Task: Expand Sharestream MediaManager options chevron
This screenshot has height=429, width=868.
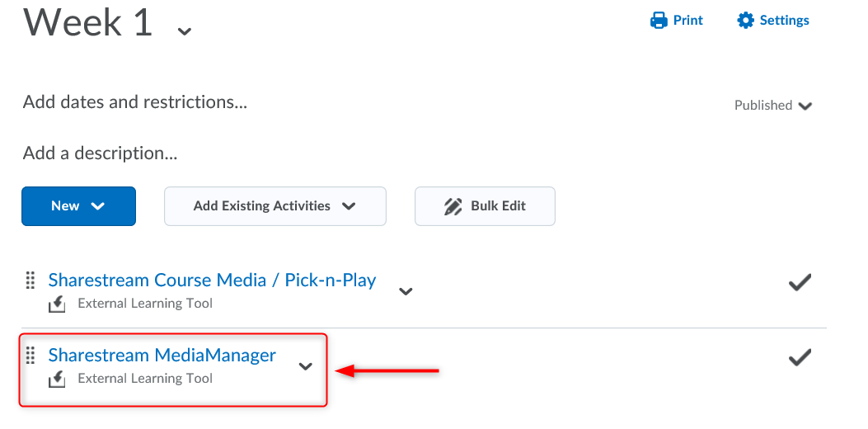Action: point(306,366)
